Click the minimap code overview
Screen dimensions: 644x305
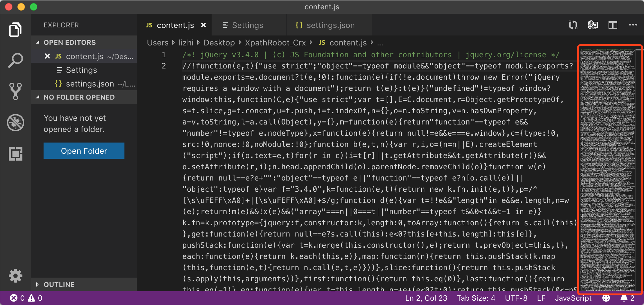click(608, 170)
